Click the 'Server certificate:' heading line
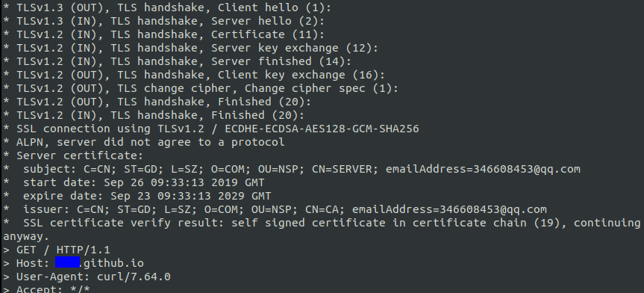644x293 pixels. (73, 156)
